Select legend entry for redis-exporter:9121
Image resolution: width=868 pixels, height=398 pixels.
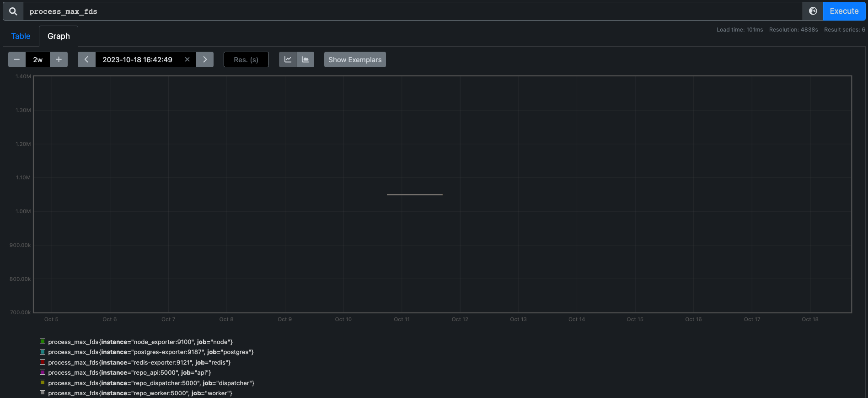139,362
